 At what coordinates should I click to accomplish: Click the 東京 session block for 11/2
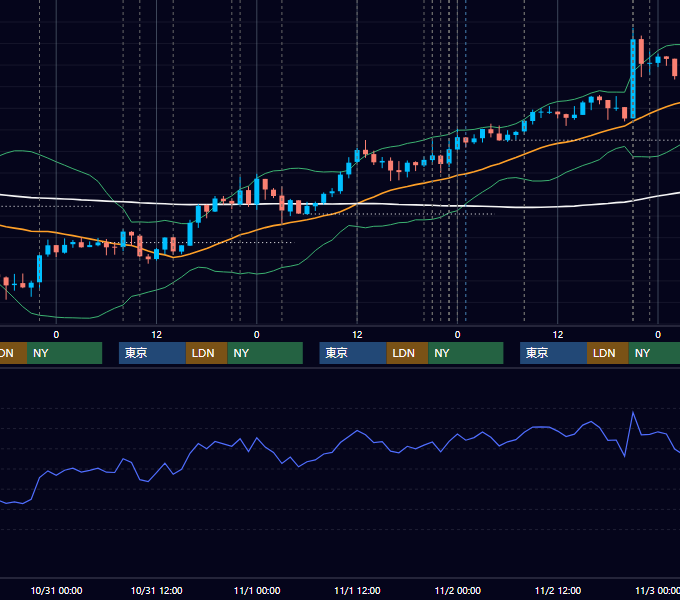coord(553,353)
